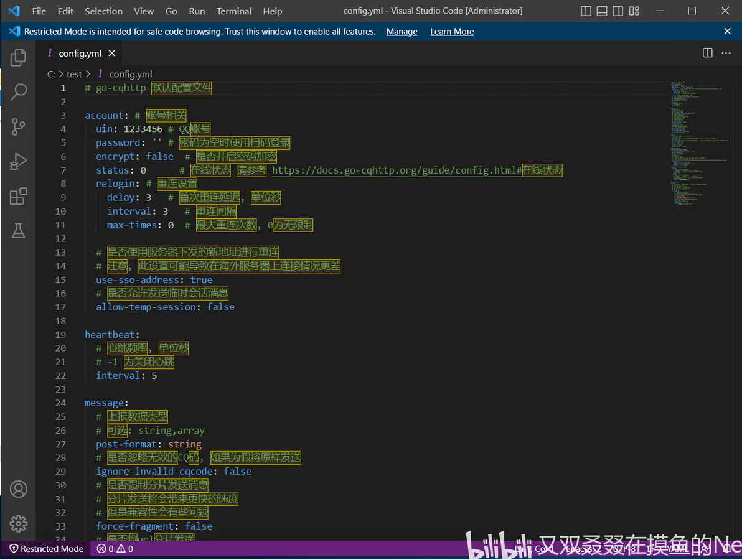Expand the test folder breadcrumb
Viewport: 742px width, 560px height.
click(74, 74)
